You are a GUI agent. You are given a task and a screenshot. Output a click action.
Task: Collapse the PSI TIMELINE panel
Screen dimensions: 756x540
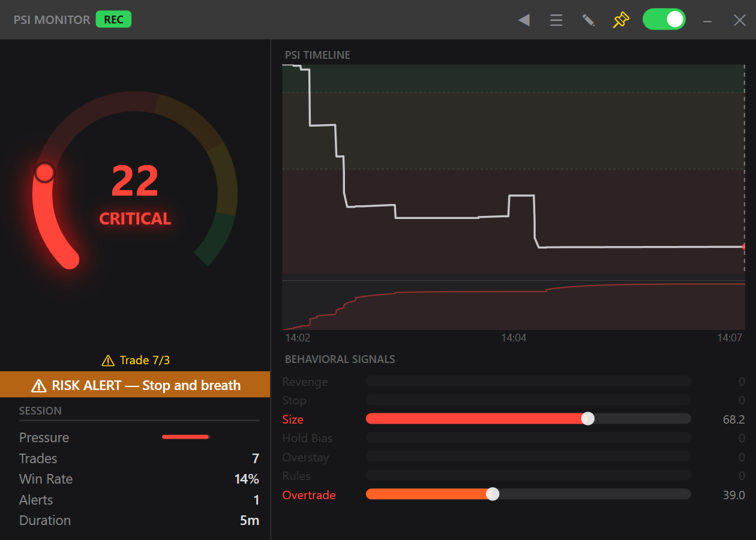(317, 55)
